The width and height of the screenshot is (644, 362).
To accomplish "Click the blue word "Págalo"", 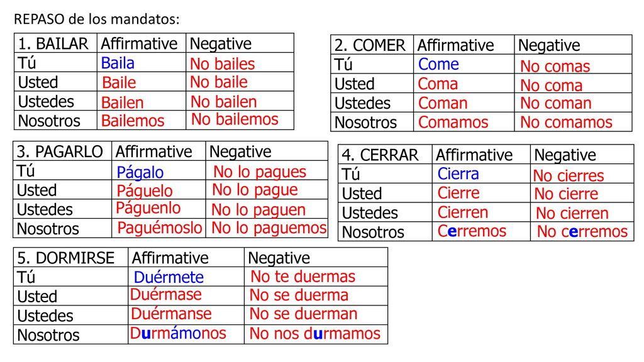I will click(x=140, y=172).
